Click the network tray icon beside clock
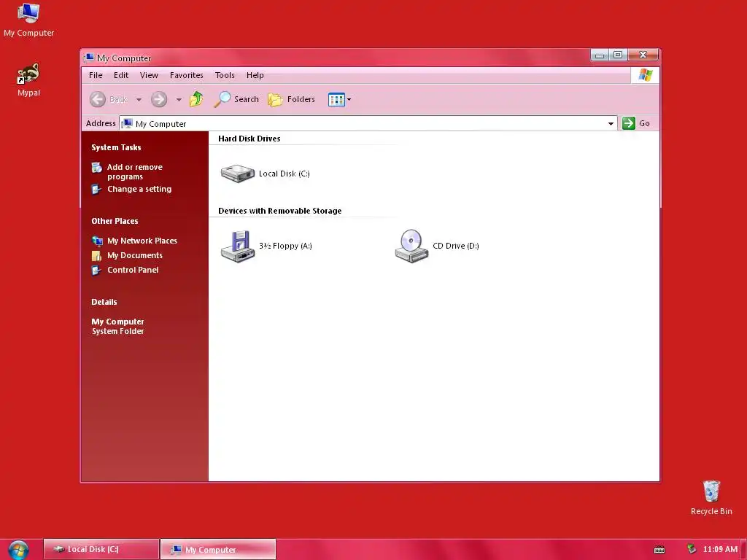The width and height of the screenshot is (747, 560). [x=692, y=549]
